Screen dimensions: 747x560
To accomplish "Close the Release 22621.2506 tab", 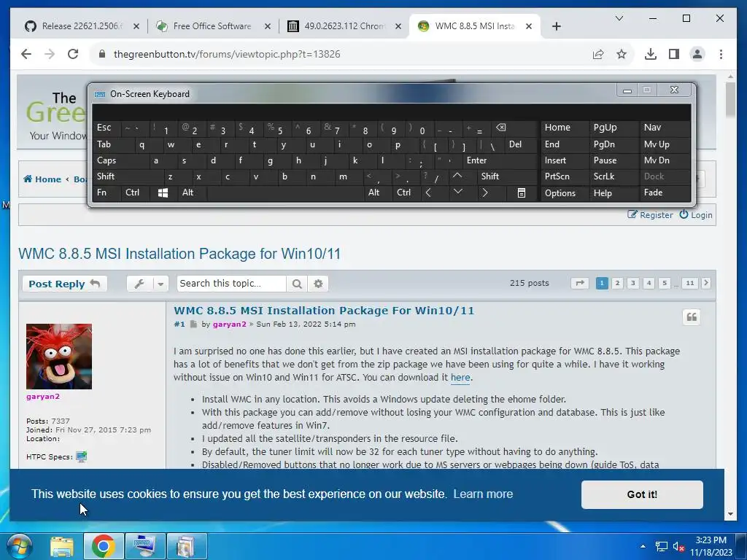I will [136, 26].
